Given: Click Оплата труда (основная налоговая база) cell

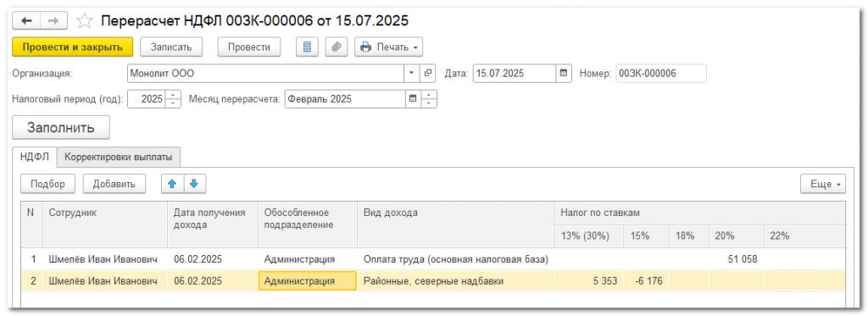Looking at the screenshot, I should [455, 259].
